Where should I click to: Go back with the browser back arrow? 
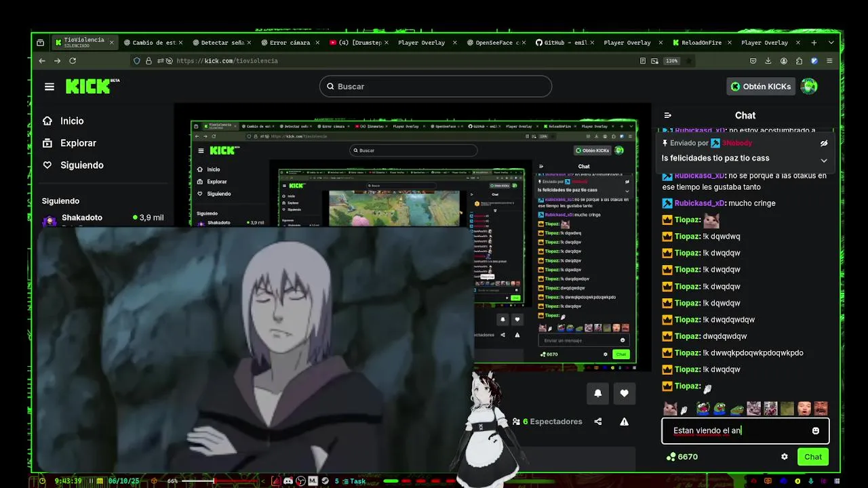pyautogui.click(x=42, y=61)
